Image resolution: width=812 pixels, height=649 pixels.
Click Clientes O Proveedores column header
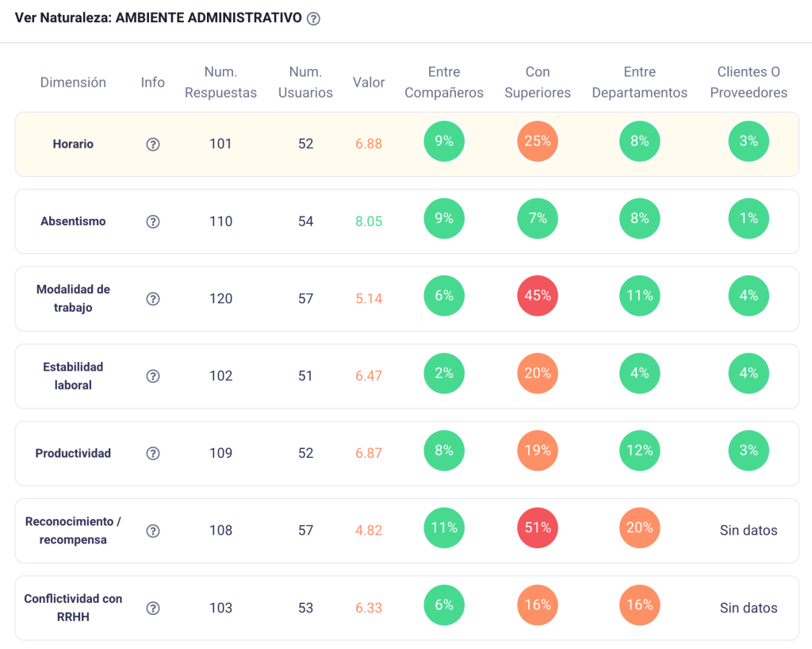coord(749,83)
